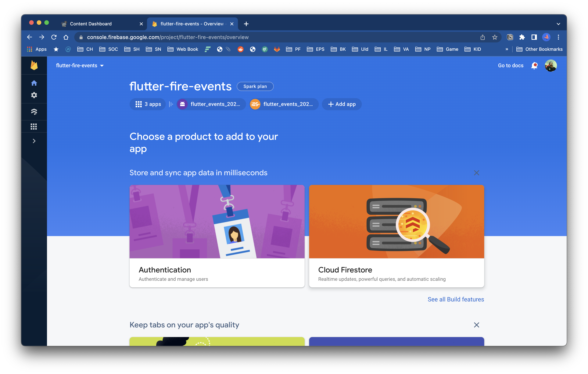Open the Authentication product card
This screenshot has height=374, width=588.
click(217, 236)
